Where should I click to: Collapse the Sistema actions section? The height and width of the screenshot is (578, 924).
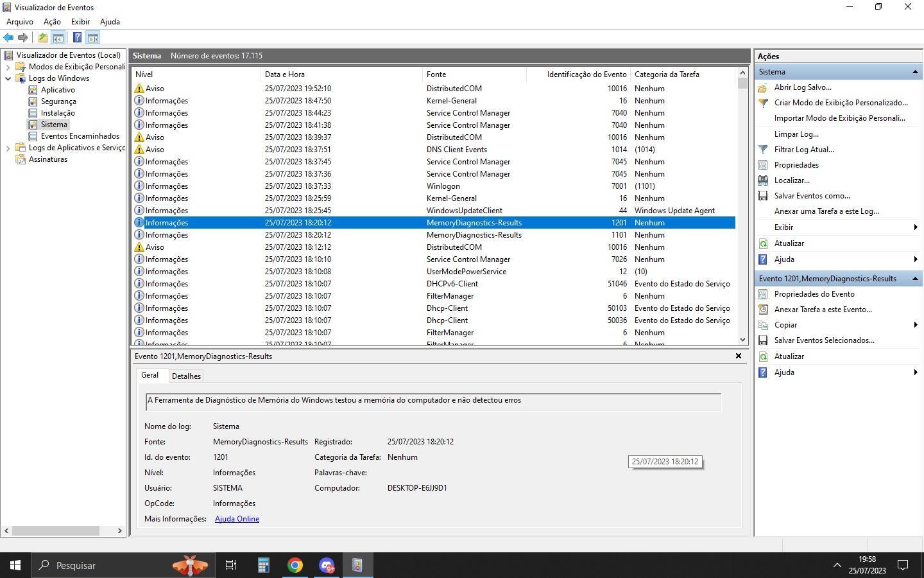(915, 72)
